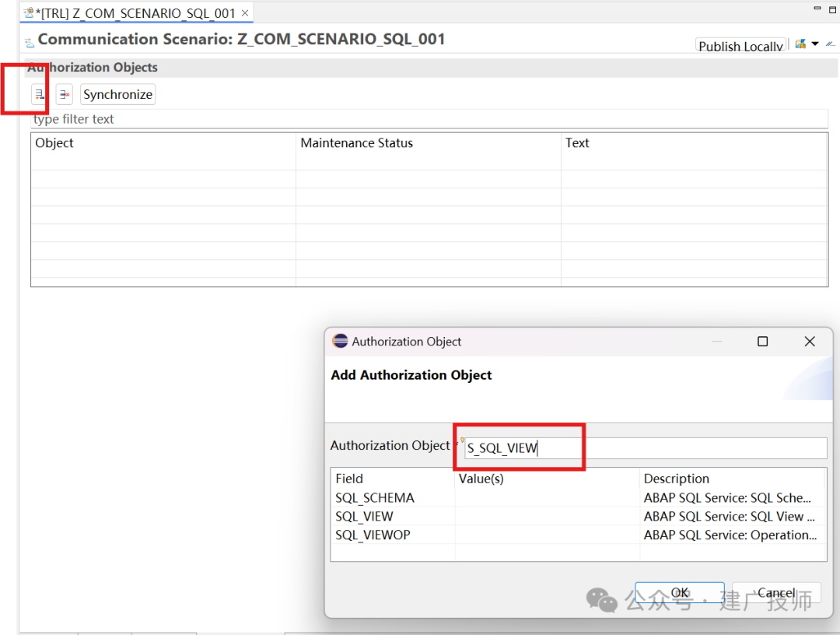Click the Object column header
Image resolution: width=840 pixels, height=635 pixels.
pos(163,143)
